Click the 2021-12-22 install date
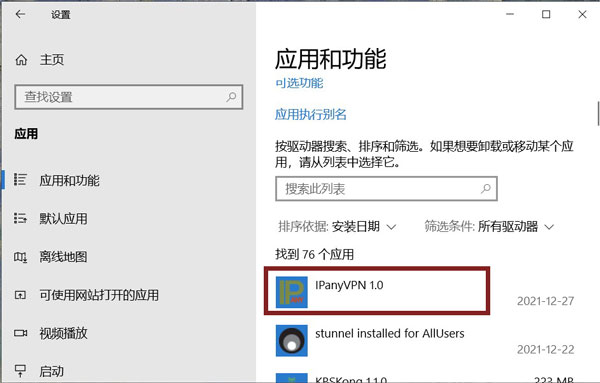The height and width of the screenshot is (383, 600). click(545, 349)
